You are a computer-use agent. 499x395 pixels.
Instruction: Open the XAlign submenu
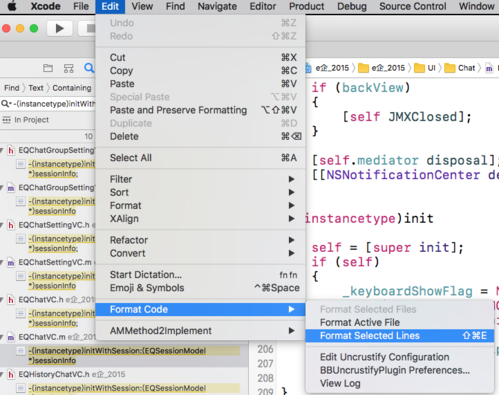(200, 219)
